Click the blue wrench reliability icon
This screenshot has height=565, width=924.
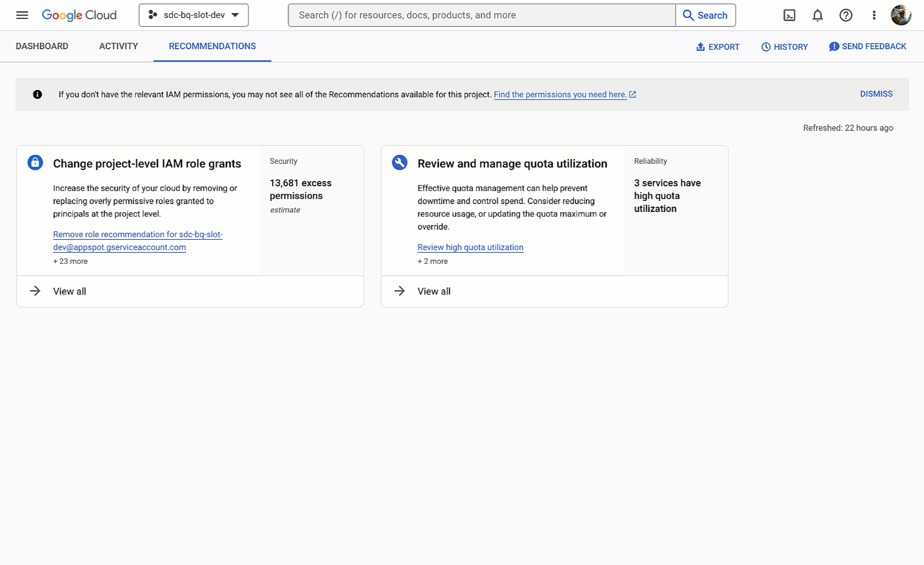tap(400, 163)
